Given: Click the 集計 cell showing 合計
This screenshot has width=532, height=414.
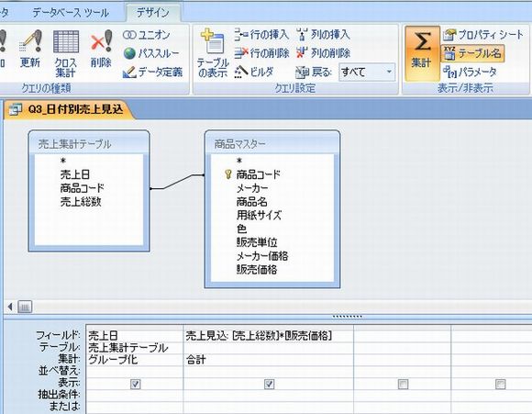Looking at the screenshot, I should 269,360.
